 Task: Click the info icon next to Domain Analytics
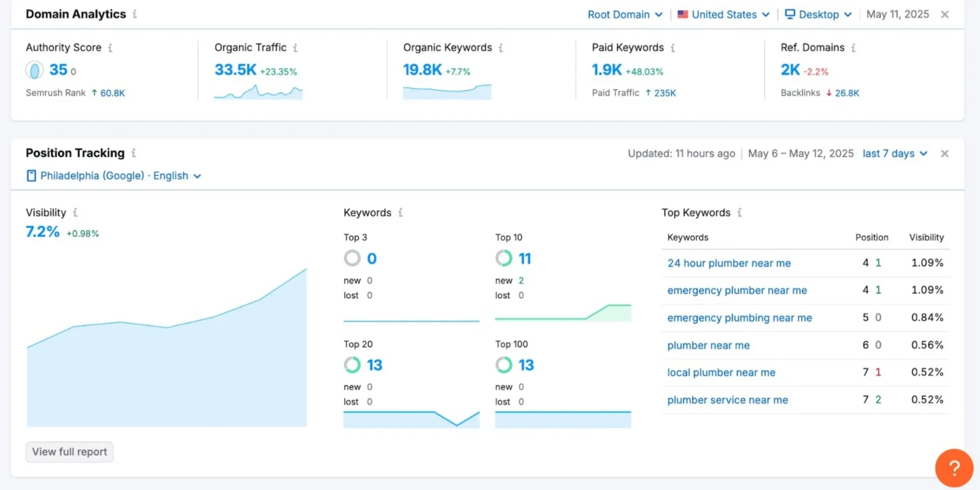(x=135, y=15)
